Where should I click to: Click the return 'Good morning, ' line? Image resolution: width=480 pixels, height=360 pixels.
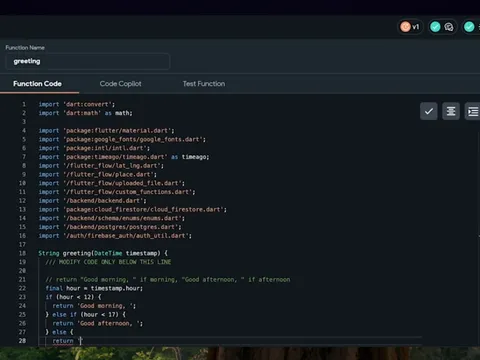pyautogui.click(x=94, y=306)
